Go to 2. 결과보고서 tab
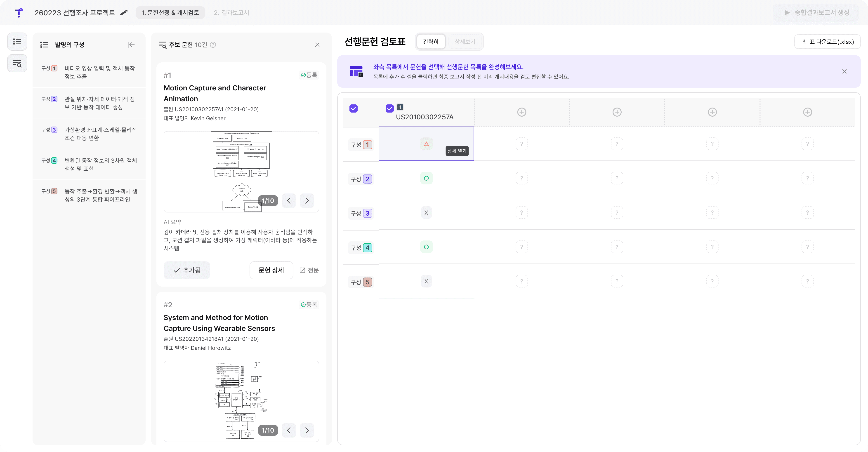The image size is (868, 452). [x=231, y=13]
